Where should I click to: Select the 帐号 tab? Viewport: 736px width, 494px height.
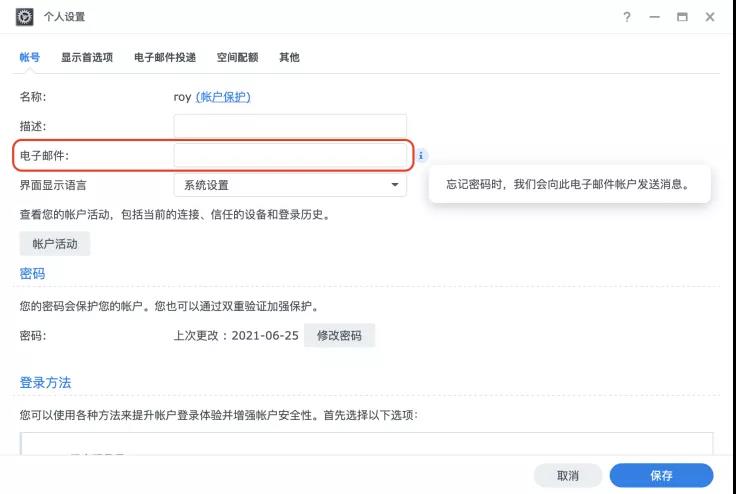(30, 57)
